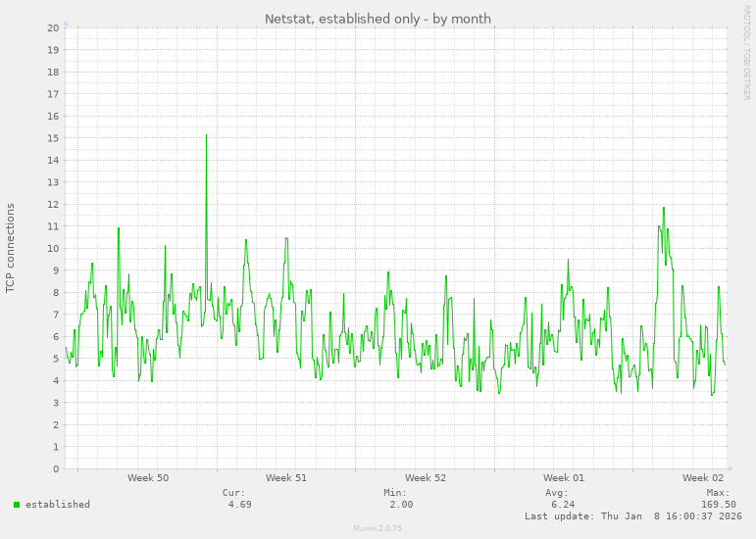Select the Week 52 x-axis label
The height and width of the screenshot is (539, 756).
point(426,478)
